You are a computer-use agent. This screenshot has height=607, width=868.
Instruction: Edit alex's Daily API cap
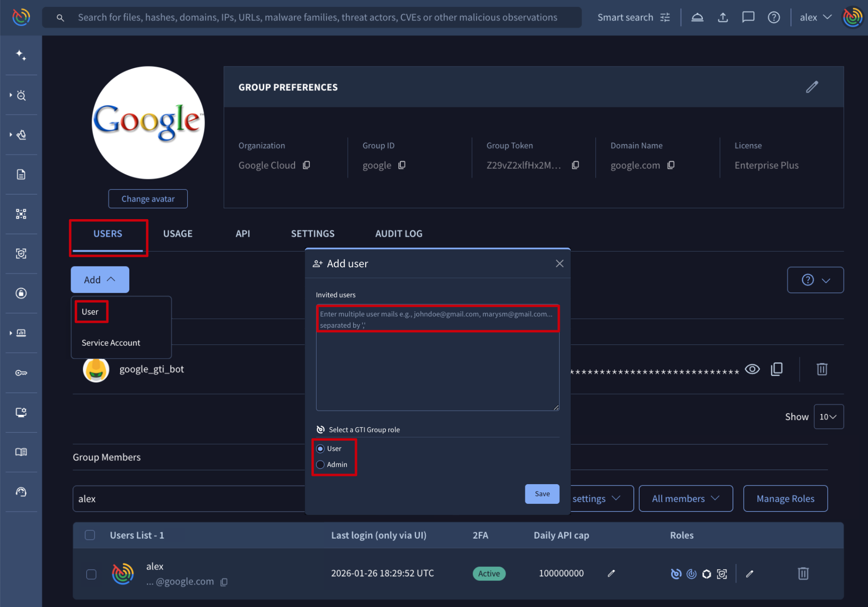pyautogui.click(x=611, y=574)
